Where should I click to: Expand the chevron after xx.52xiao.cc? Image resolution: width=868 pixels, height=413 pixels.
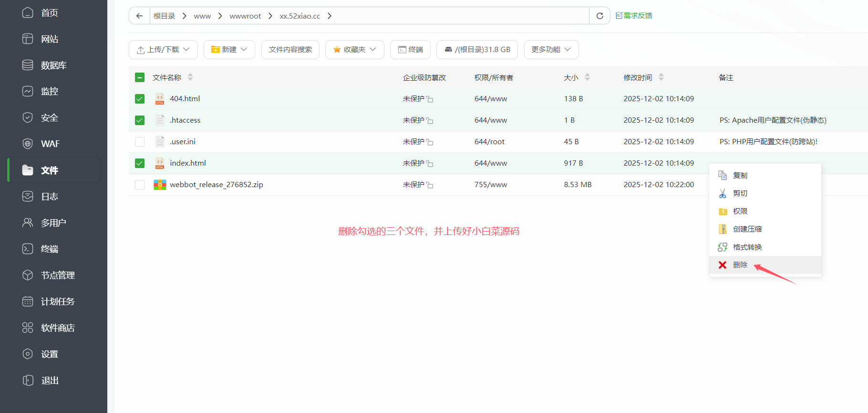tap(330, 16)
